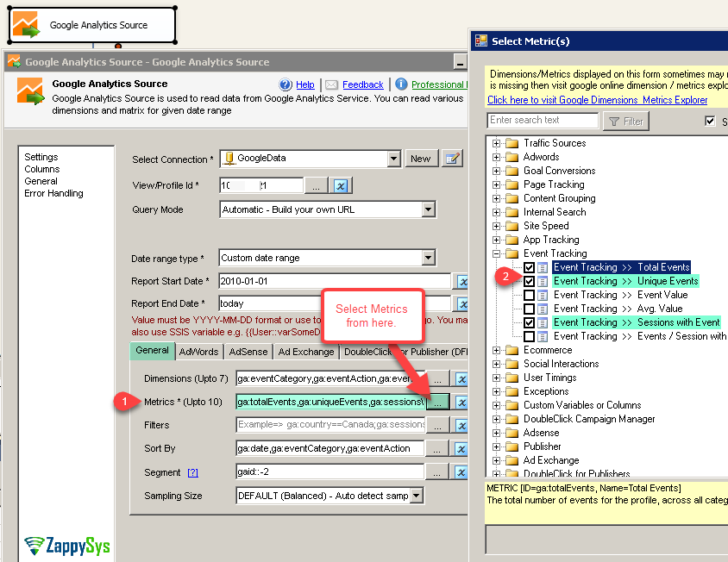This screenshot has height=562, width=728.
Task: Expand the Page Tracking tree node
Action: [x=496, y=184]
